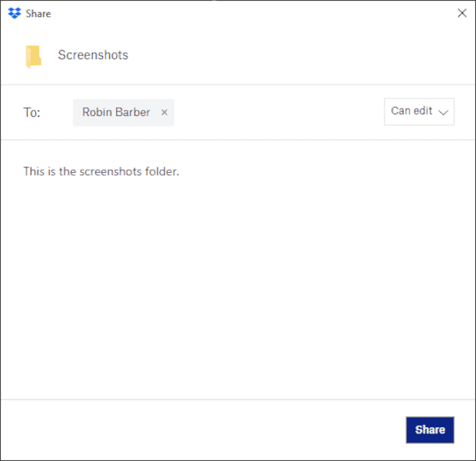Click the message text 'This is the screenshots folder.'

(101, 171)
